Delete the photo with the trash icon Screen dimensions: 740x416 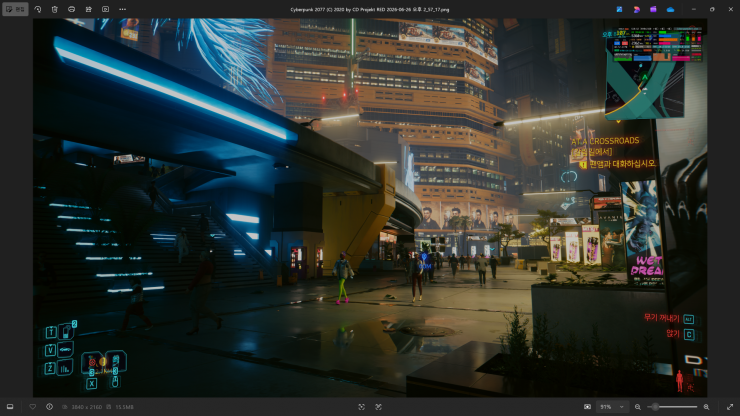coord(55,9)
